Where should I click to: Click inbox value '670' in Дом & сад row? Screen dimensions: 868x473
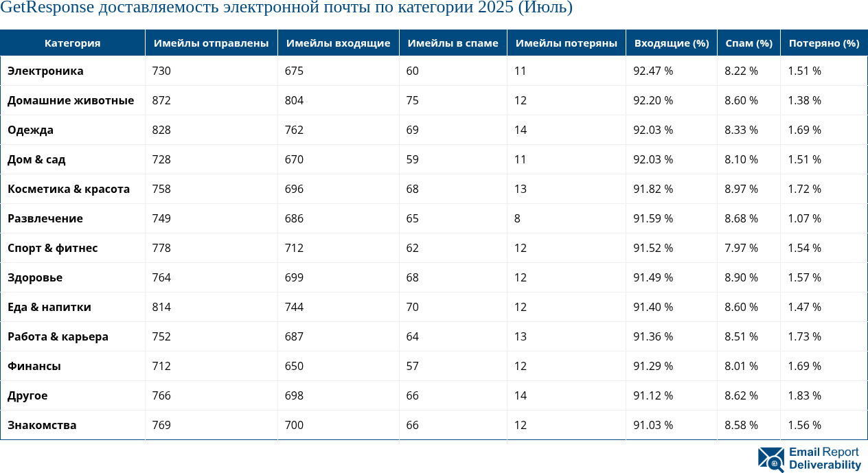click(294, 159)
